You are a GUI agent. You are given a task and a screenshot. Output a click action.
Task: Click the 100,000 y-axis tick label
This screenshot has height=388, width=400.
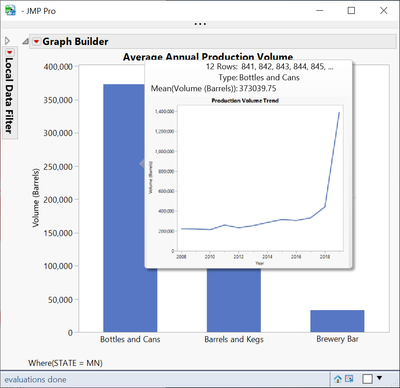[58, 266]
